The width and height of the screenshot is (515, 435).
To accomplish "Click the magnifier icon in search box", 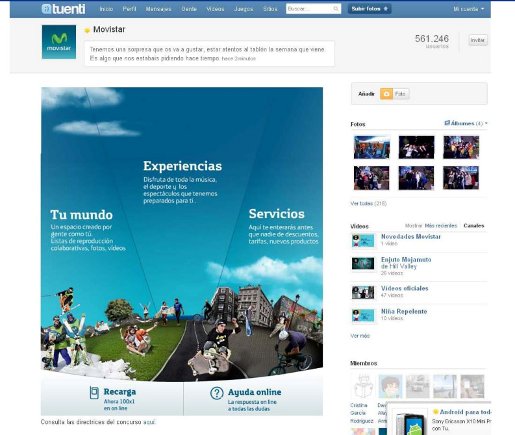I will 336,9.
